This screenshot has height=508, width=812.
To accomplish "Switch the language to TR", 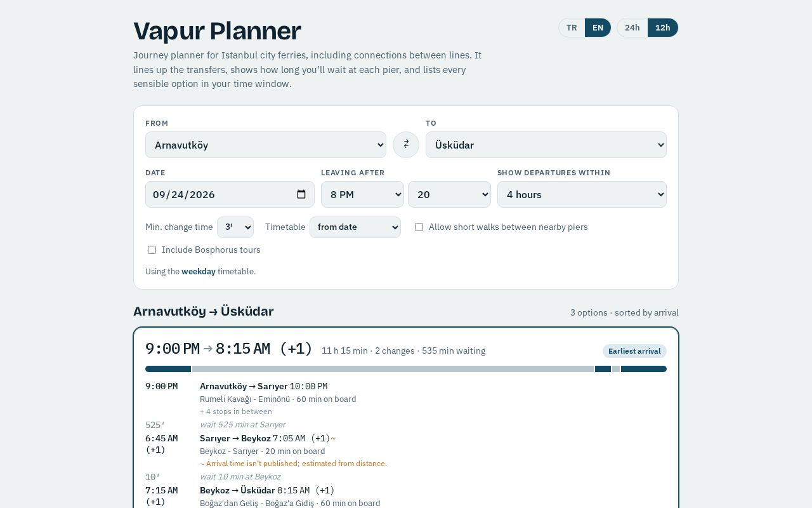I will pos(572,28).
